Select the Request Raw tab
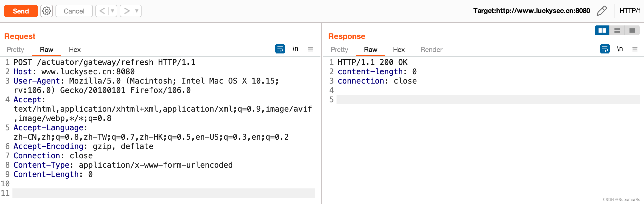This screenshot has width=644, height=204. click(x=47, y=50)
